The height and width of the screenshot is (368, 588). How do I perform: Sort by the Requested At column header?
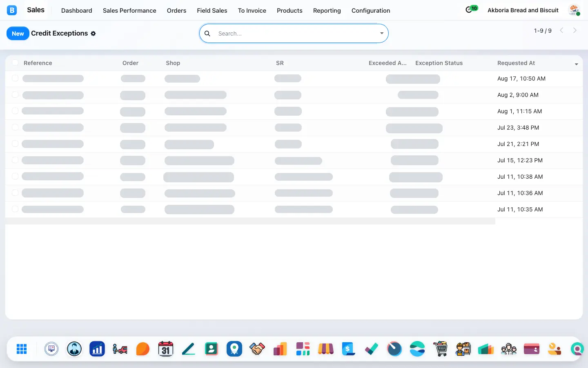tap(516, 63)
